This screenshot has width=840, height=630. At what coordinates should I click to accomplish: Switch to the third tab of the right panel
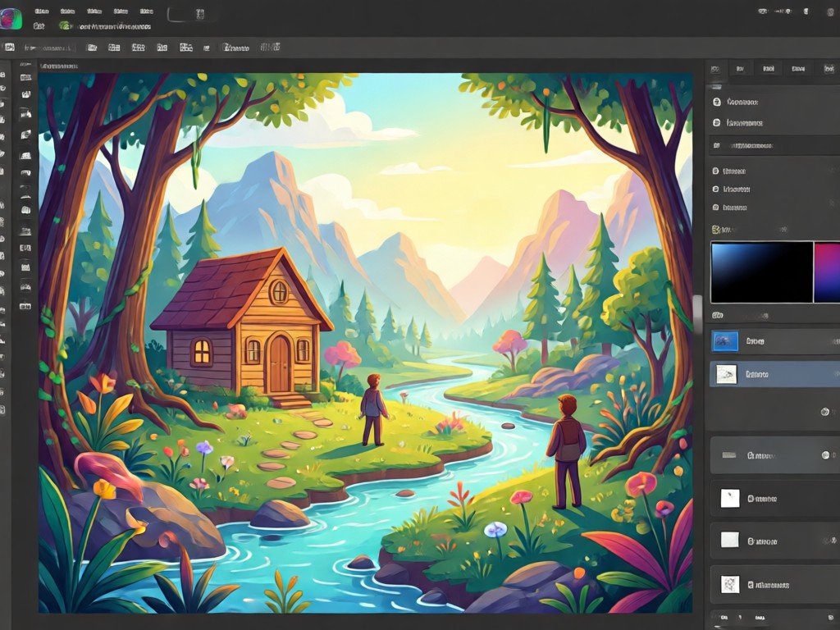(x=768, y=69)
